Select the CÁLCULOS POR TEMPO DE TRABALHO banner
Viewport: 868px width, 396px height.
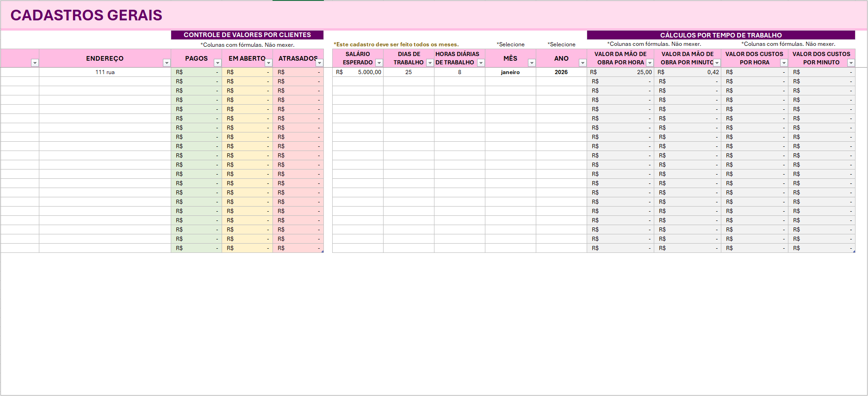721,35
